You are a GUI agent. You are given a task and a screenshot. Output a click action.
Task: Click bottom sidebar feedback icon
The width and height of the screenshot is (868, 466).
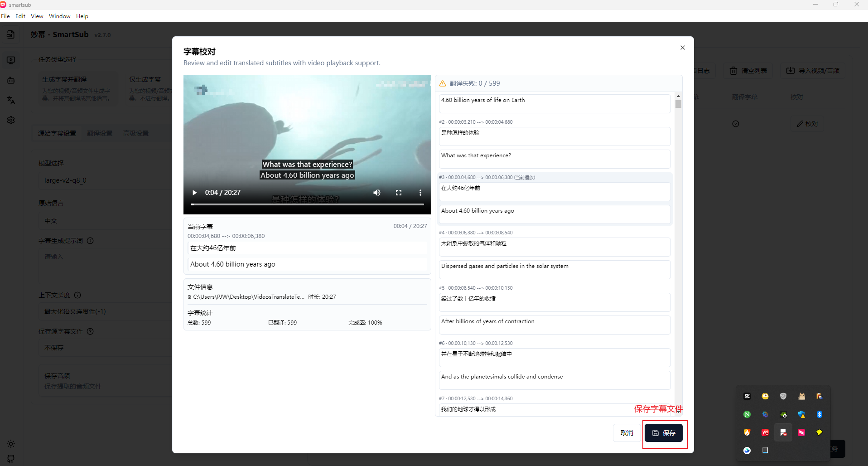[x=11, y=459]
